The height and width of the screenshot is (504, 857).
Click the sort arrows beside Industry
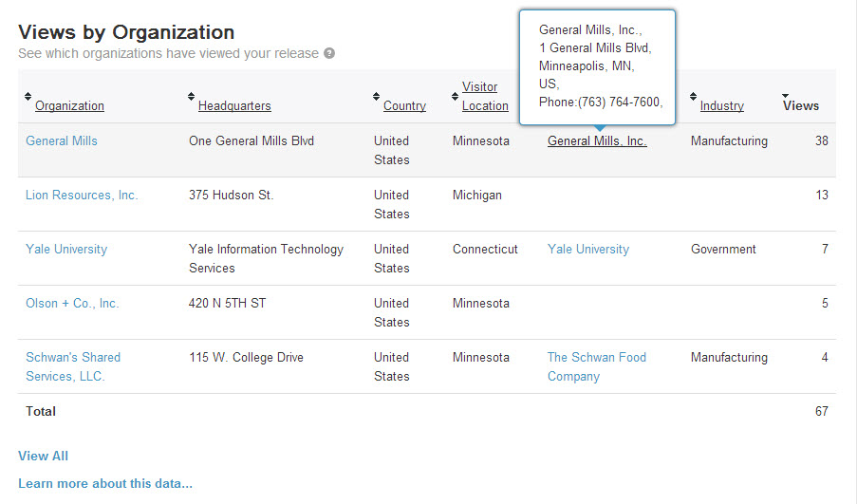(x=693, y=96)
